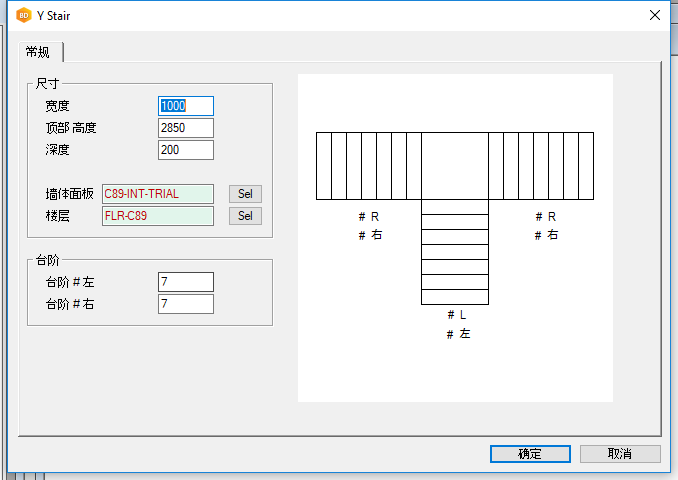Screen dimensions: 678x480
Task: Click the # L label in the diagram
Action: pos(457,315)
